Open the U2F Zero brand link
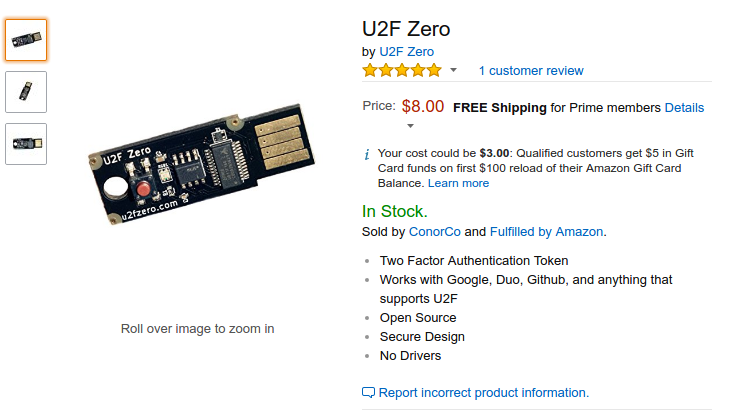 pos(406,51)
